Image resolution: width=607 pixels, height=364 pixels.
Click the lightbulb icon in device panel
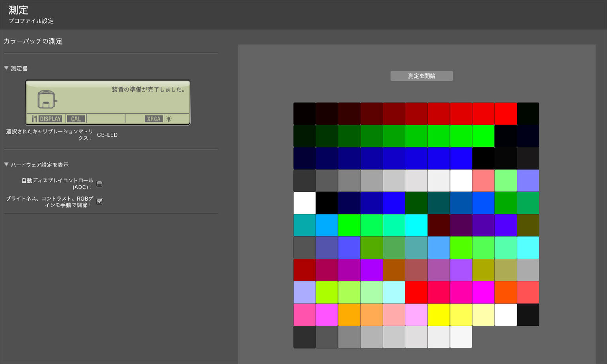pos(169,119)
